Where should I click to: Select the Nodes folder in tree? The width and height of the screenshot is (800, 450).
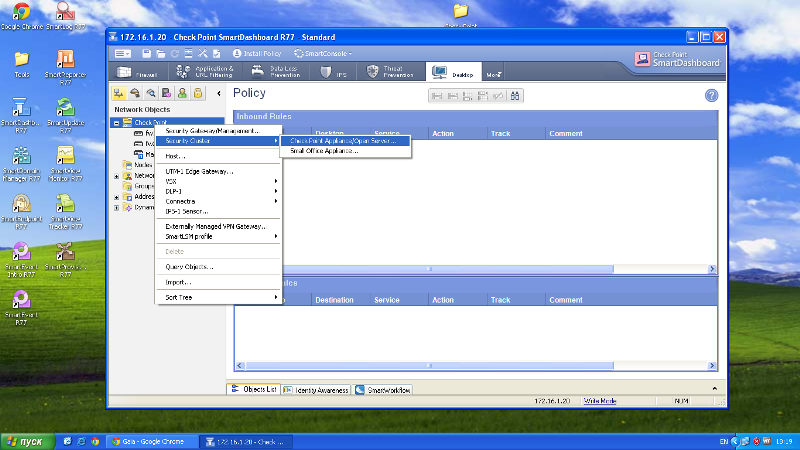pos(138,165)
